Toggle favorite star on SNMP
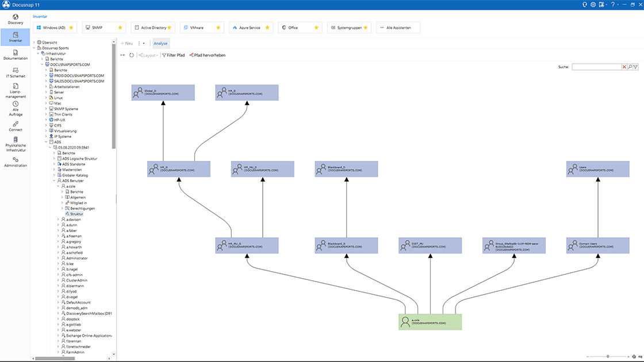The height and width of the screenshot is (362, 644). click(x=120, y=28)
